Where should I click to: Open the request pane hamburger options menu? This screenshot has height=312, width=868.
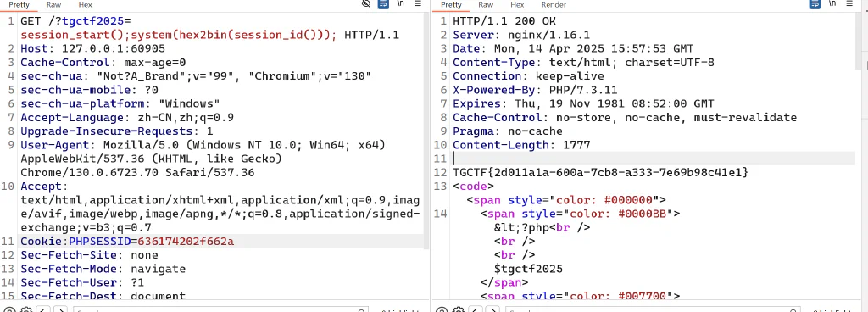tap(418, 4)
